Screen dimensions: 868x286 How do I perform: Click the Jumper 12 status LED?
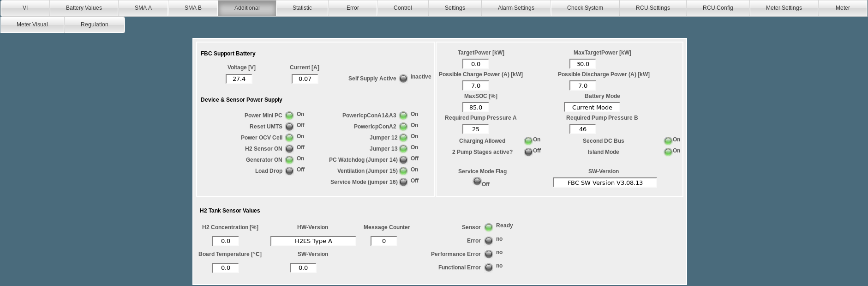[403, 138]
